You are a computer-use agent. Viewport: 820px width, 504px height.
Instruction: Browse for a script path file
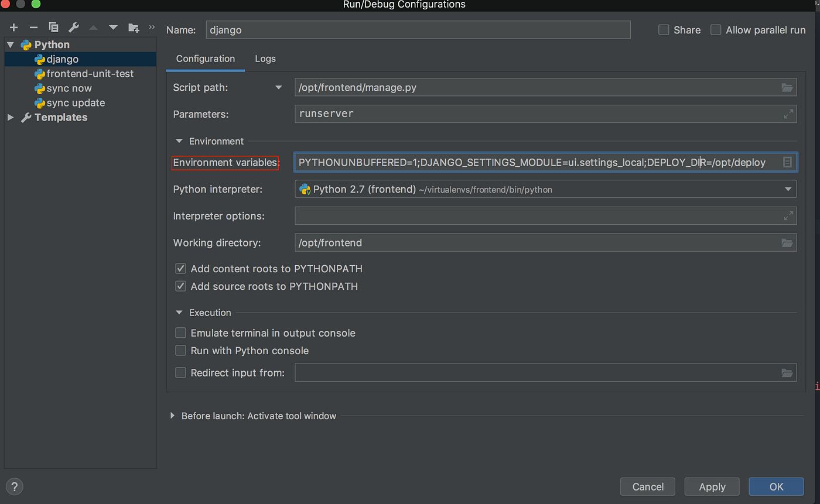(x=787, y=87)
